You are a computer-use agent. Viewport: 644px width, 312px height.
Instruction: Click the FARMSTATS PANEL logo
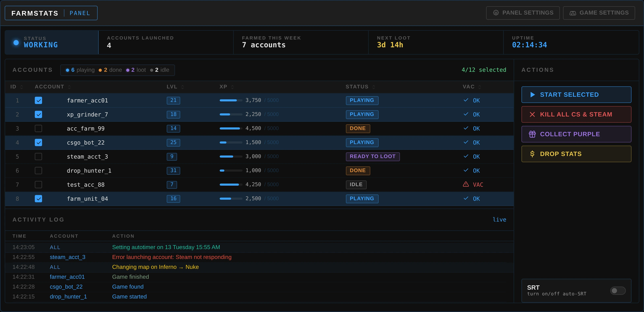click(51, 13)
